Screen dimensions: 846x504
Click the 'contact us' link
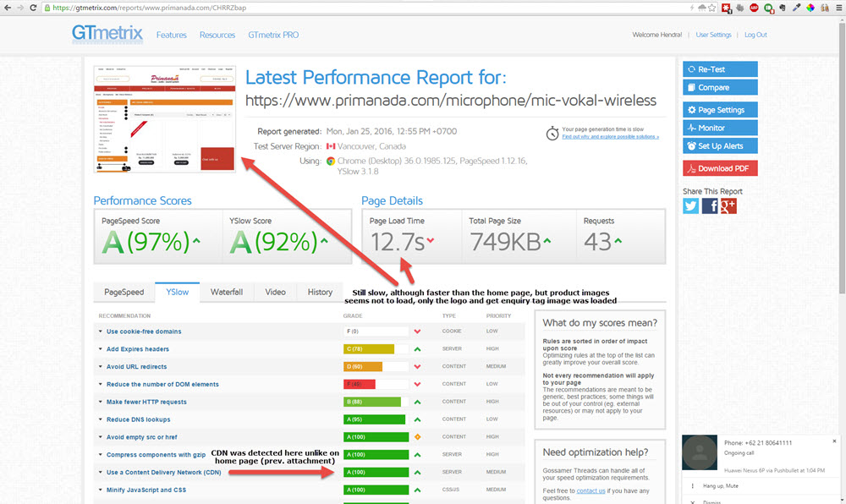(x=591, y=490)
